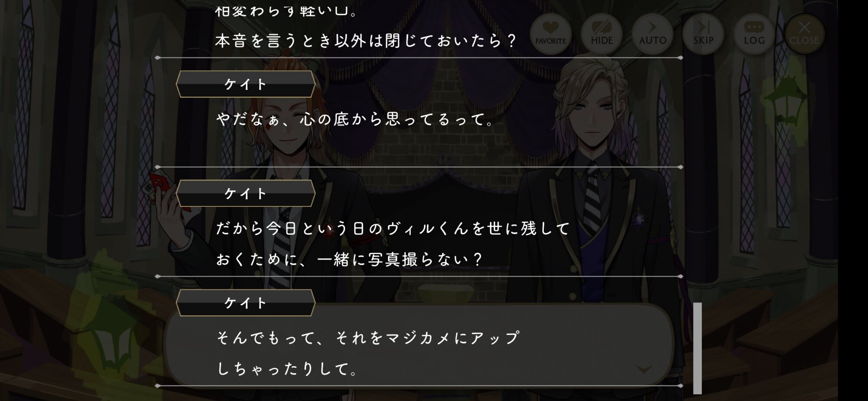The width and height of the screenshot is (868, 401).
Task: Select third ケイト name plate
Action: (246, 303)
